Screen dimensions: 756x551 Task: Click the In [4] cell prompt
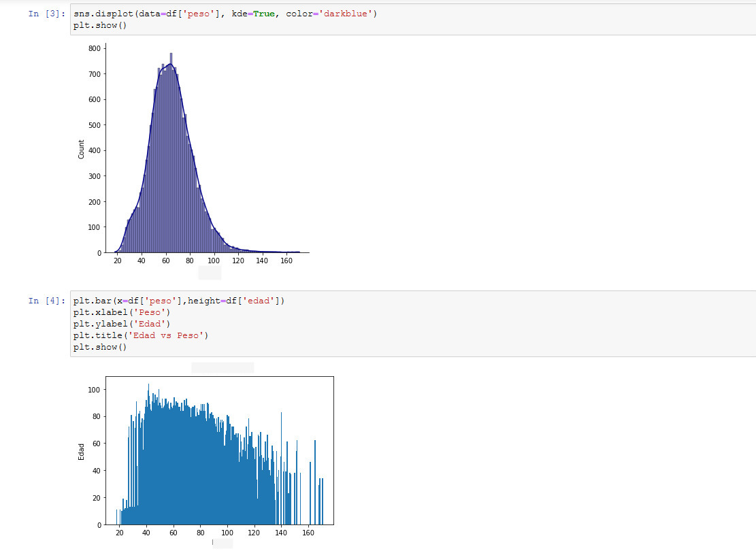[47, 301]
